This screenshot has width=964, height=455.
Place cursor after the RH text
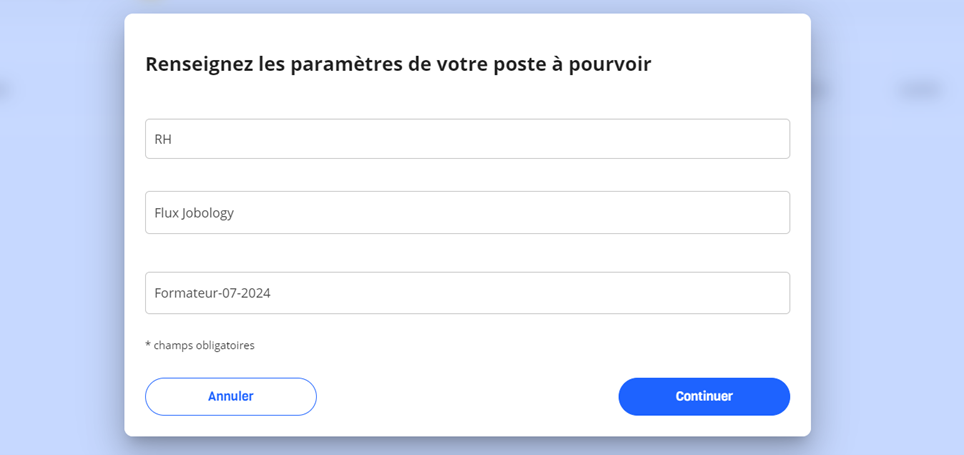click(173, 140)
